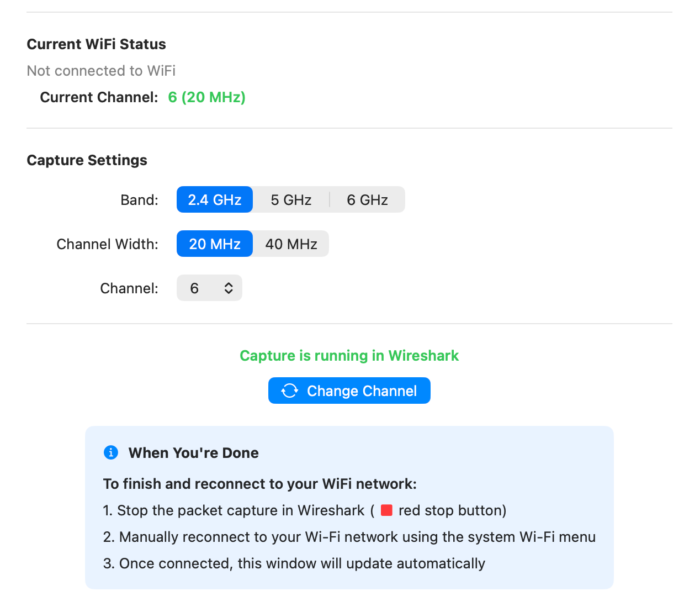700x612 pixels.
Task: Click the refresh arrows icon on Change Channel
Action: click(x=290, y=391)
